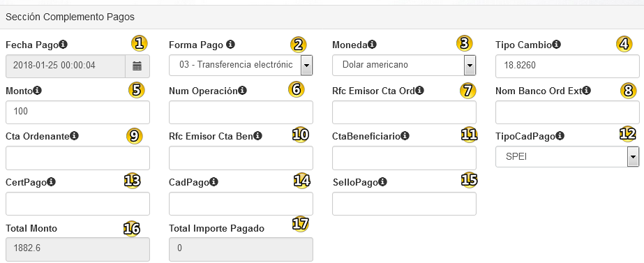This screenshot has height=263, width=644.
Task: Click the SelloPago info icon
Action: (382, 181)
